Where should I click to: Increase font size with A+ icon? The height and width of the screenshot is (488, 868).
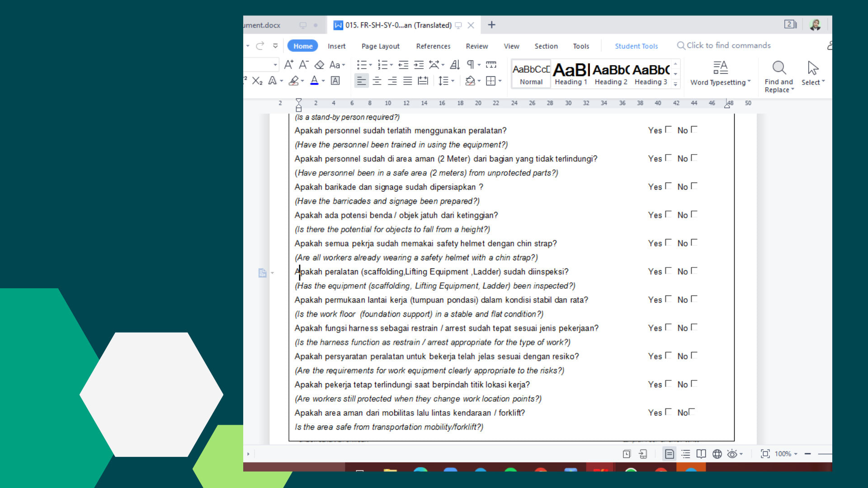(288, 65)
